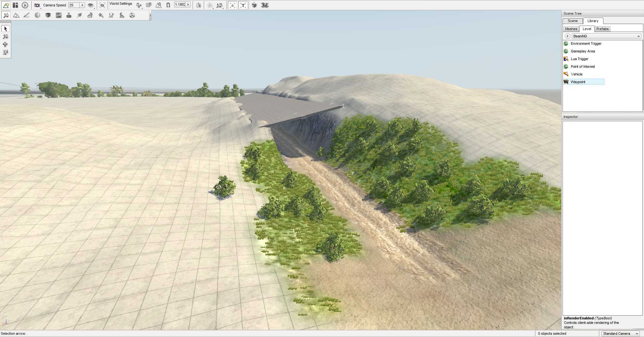
Task: Open the Standard Camera dropdown
Action: [620, 333]
